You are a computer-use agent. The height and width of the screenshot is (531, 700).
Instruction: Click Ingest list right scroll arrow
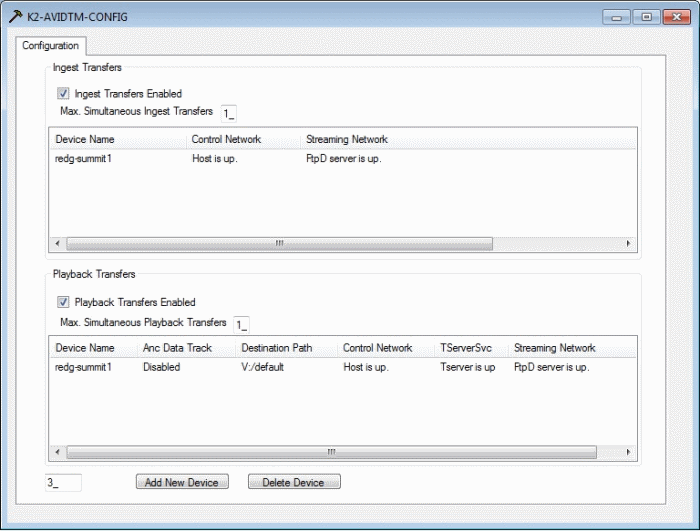click(628, 244)
